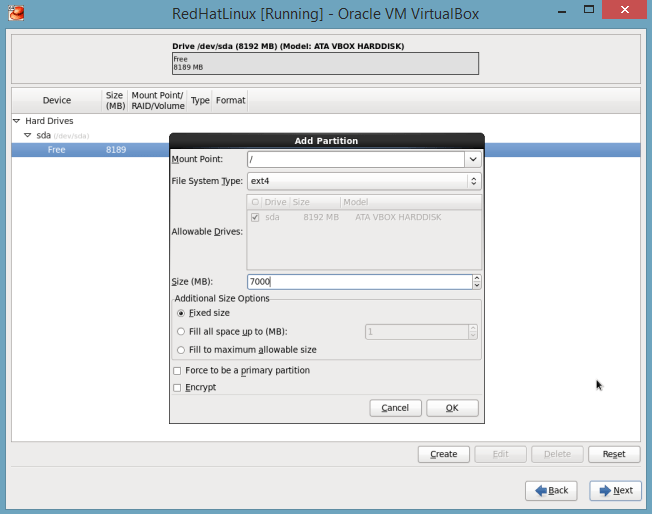Toggle the select-all checkbox in Drive column header
This screenshot has height=514, width=652.
255,202
